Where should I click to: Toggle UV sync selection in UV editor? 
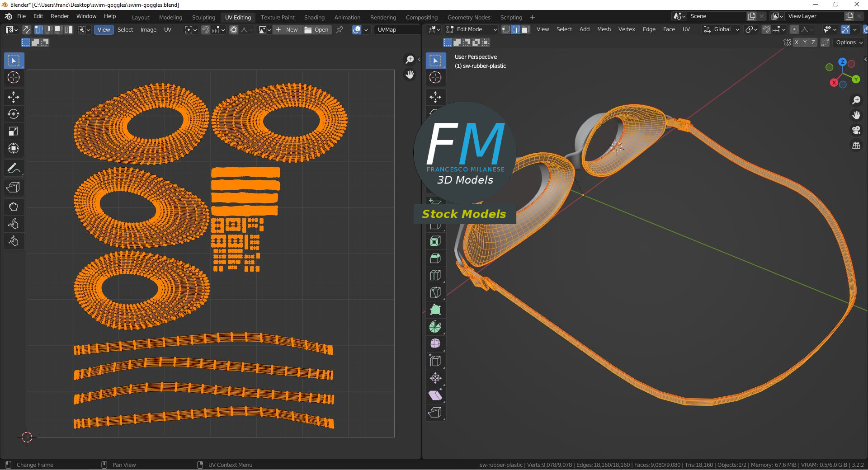27,30
